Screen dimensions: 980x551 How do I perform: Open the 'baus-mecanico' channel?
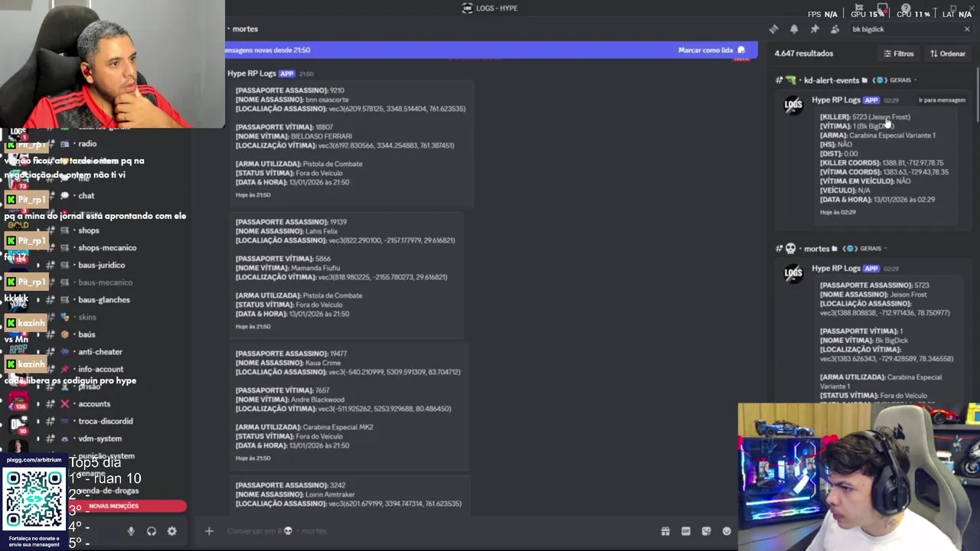click(x=105, y=282)
